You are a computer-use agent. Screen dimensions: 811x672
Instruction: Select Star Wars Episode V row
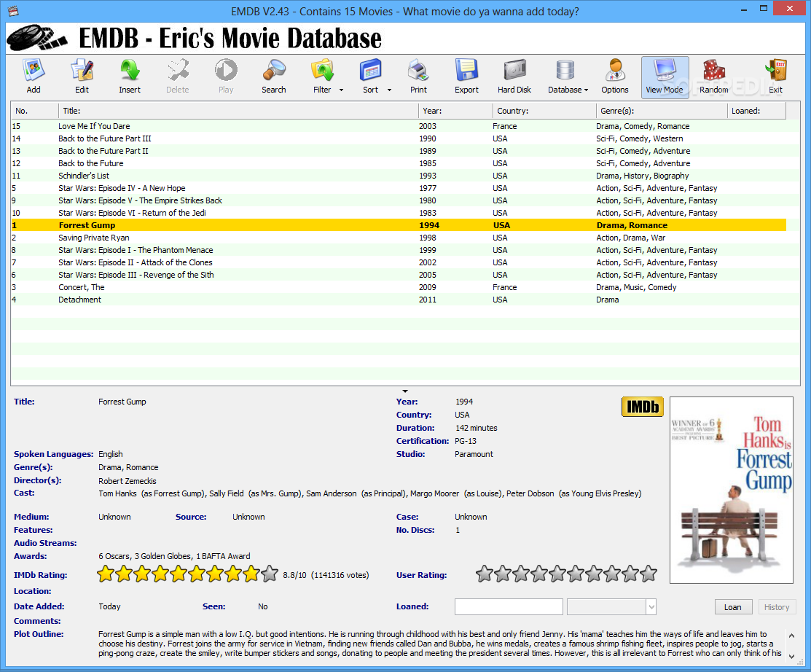[399, 200]
